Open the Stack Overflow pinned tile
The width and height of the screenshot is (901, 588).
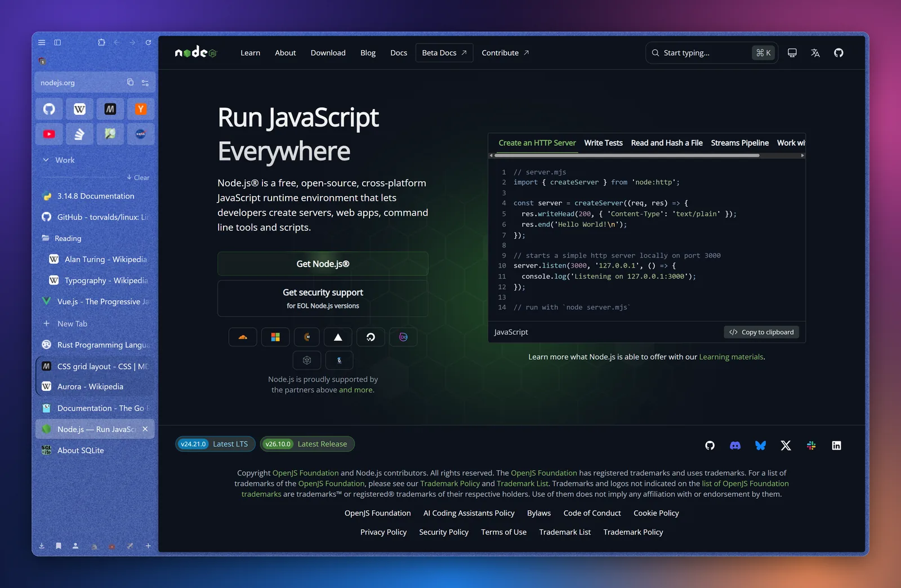click(x=79, y=134)
